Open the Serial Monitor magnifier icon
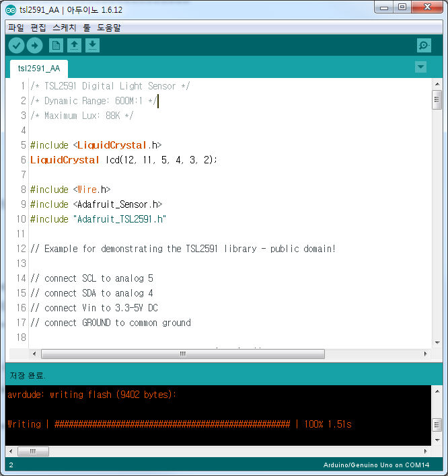This screenshot has height=476, width=448. tap(424, 46)
